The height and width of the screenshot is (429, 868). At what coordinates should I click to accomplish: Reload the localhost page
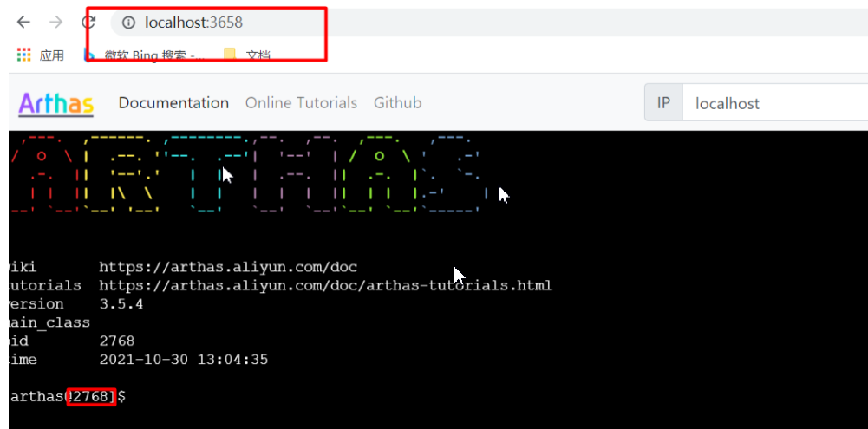tap(88, 23)
